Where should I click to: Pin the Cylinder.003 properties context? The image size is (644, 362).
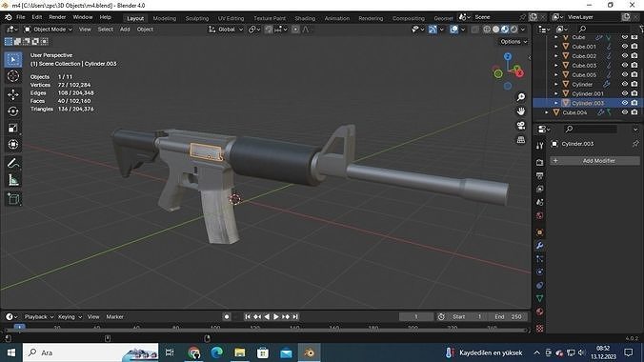[635, 144]
